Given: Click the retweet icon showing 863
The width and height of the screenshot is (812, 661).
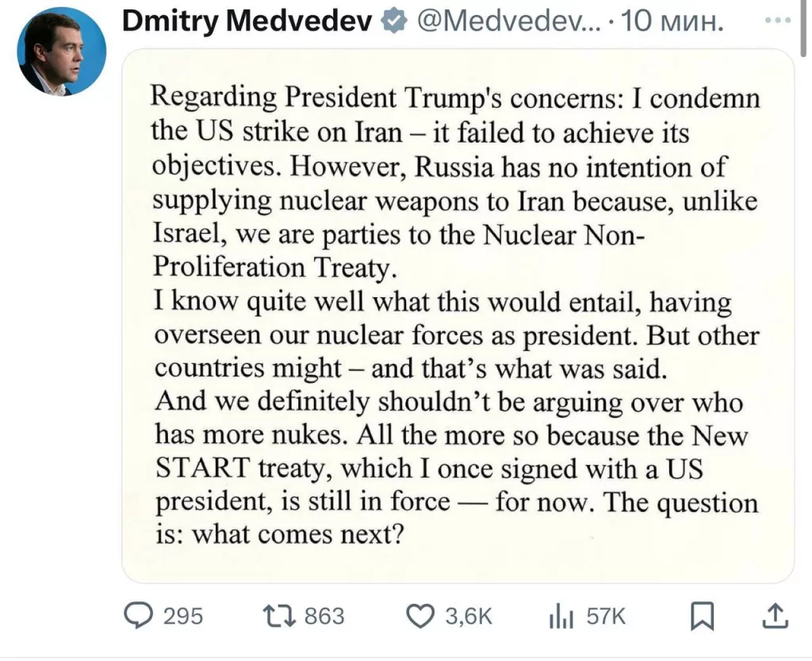Looking at the screenshot, I should click(279, 616).
